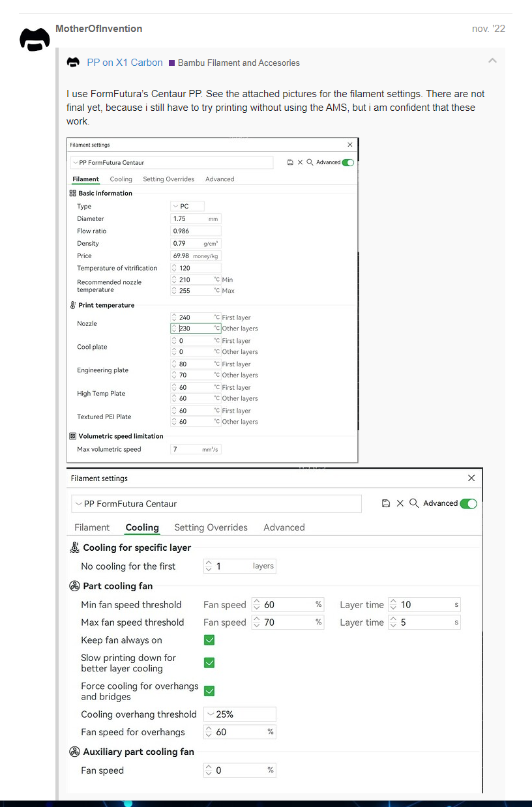Click MotherOfInvention's mustache avatar
Viewport: 532px width, 807px height.
point(35,39)
